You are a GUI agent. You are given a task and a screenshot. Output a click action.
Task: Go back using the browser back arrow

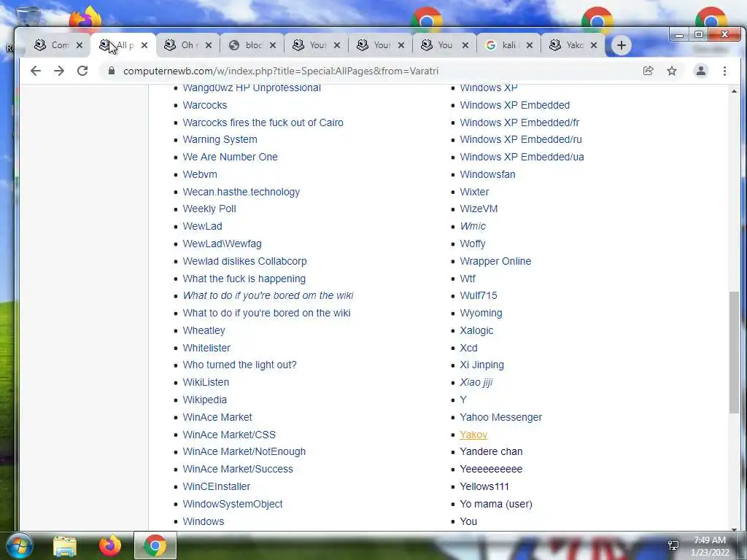(36, 71)
